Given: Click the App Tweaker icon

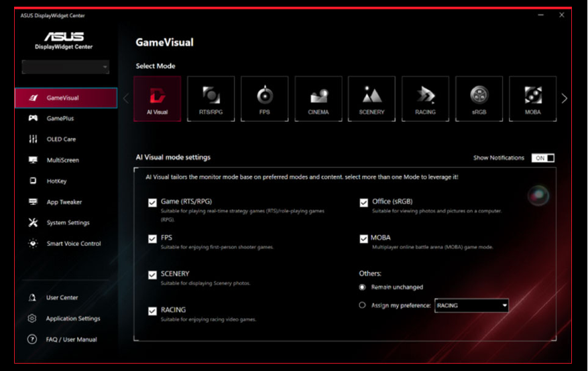Looking at the screenshot, I should pyautogui.click(x=33, y=202).
